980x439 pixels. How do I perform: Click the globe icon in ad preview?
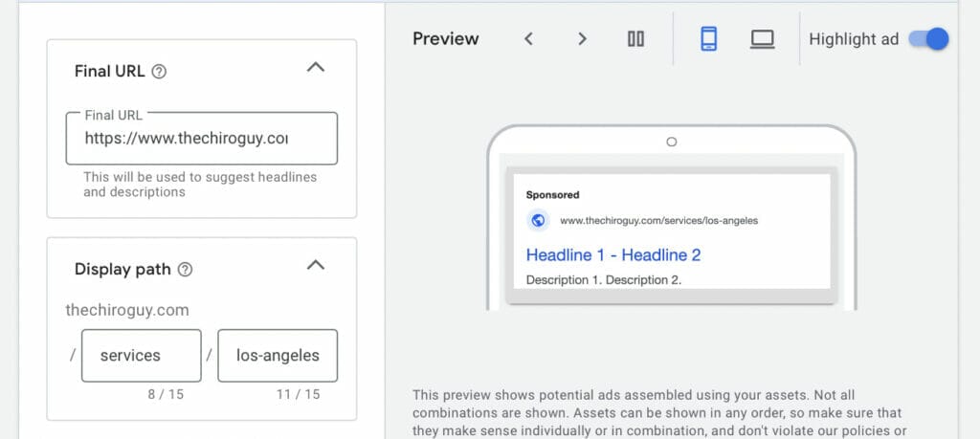pyautogui.click(x=538, y=220)
